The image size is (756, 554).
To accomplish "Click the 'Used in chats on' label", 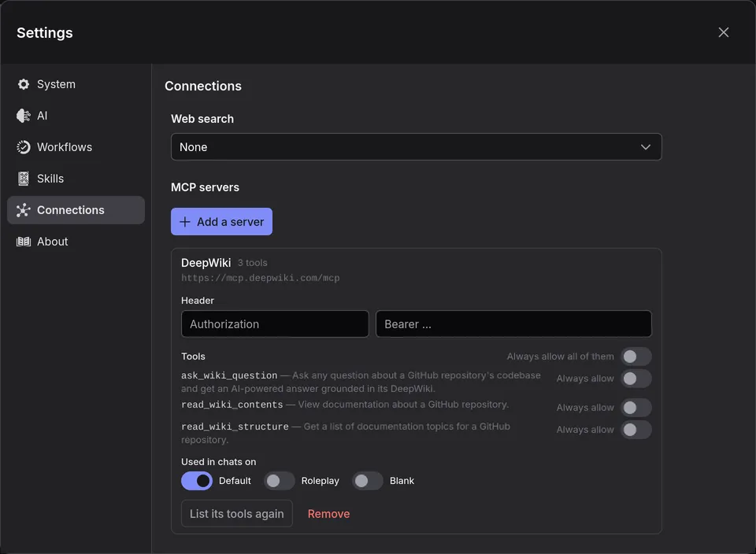I will coord(218,461).
